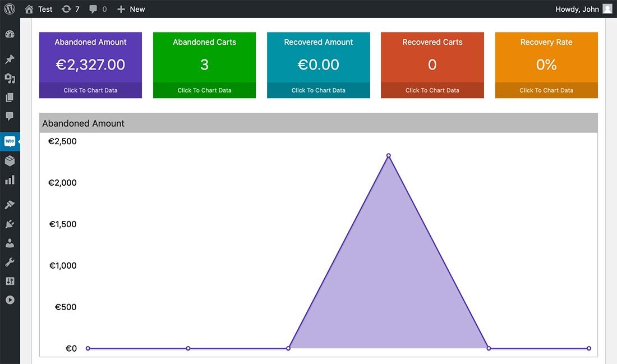Viewport: 617px width, 364px height.
Task: Click the Recovered Carts red card
Action: tap(432, 65)
